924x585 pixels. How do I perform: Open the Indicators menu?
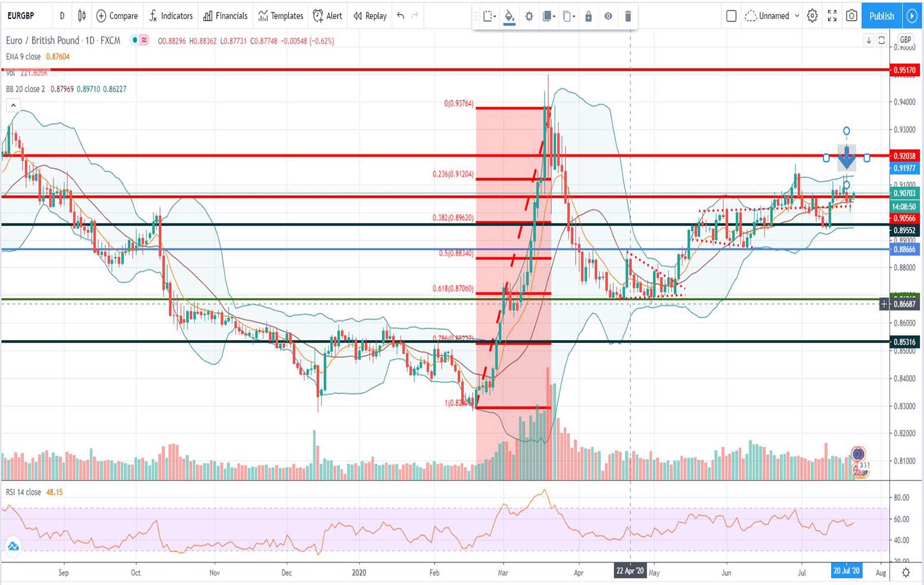(x=171, y=16)
